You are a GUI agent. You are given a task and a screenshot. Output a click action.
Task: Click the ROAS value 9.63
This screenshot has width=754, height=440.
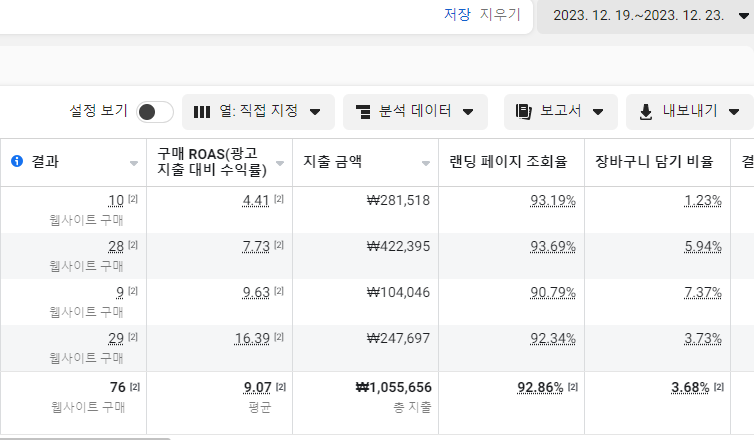[x=256, y=292]
